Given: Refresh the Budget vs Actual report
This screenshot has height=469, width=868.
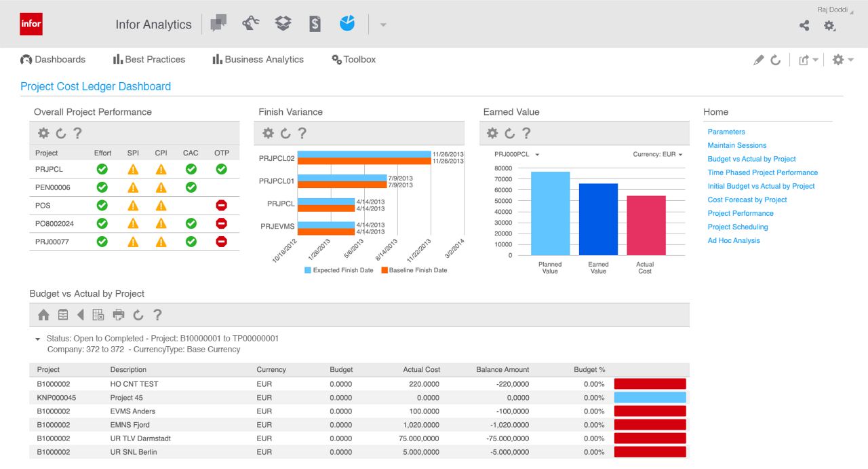Looking at the screenshot, I should [x=138, y=315].
